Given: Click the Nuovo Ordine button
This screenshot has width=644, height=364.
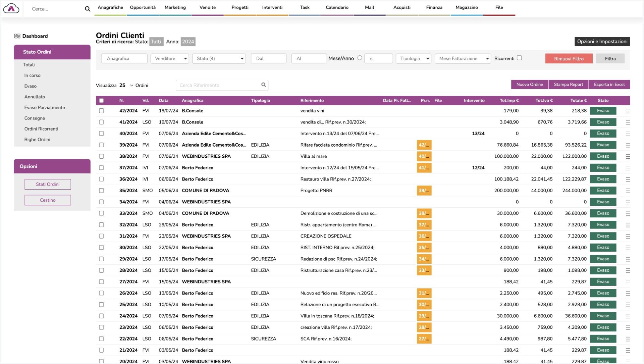Looking at the screenshot, I should click(x=529, y=85).
